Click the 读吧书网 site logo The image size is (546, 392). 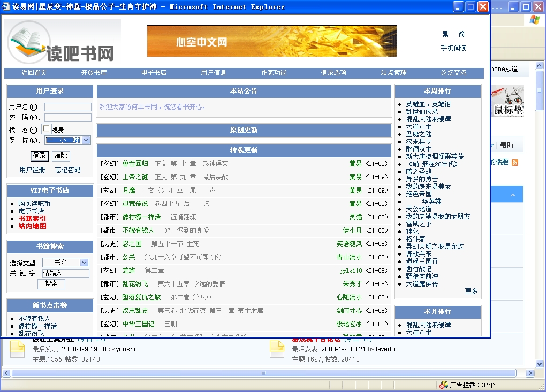point(62,44)
